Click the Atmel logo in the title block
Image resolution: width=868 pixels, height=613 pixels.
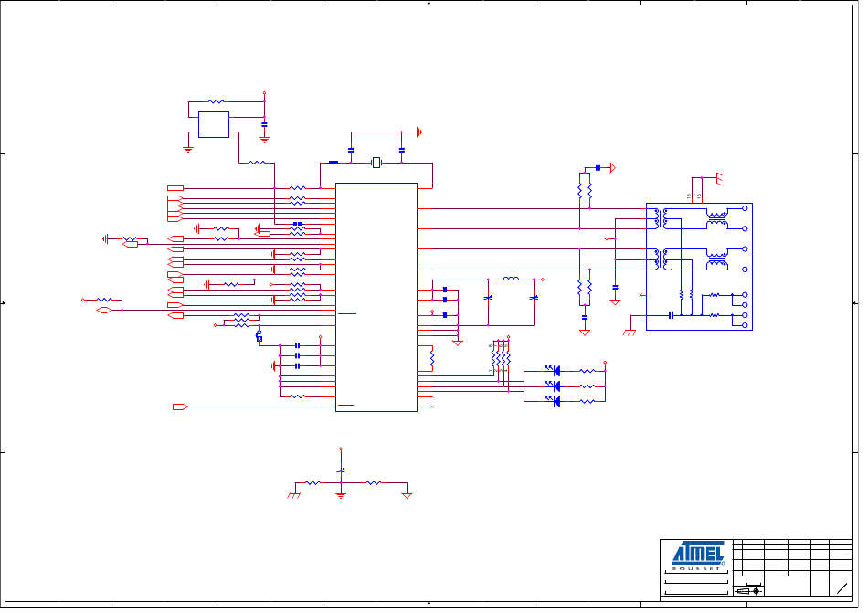click(x=698, y=555)
